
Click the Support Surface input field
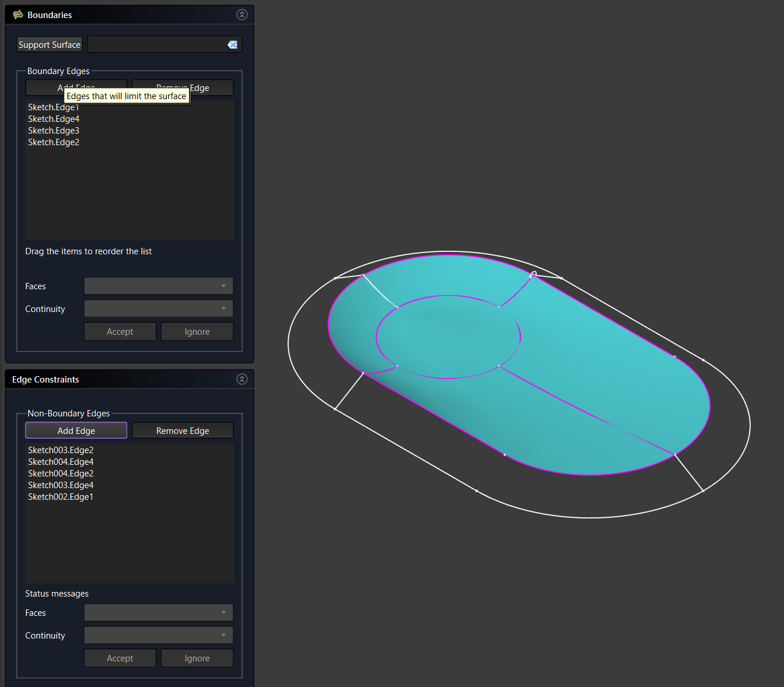(156, 45)
